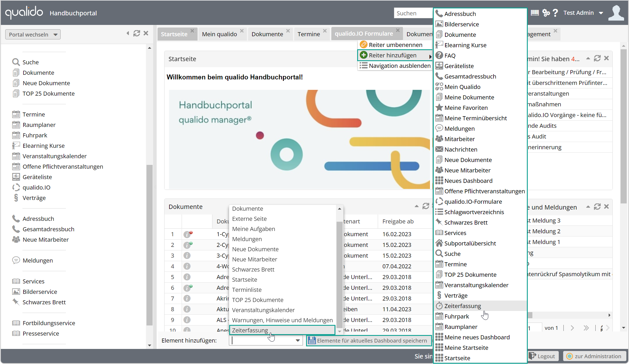Collapse the notifications widget at top right
Image resolution: width=629 pixels, height=364 pixels.
[588, 58]
